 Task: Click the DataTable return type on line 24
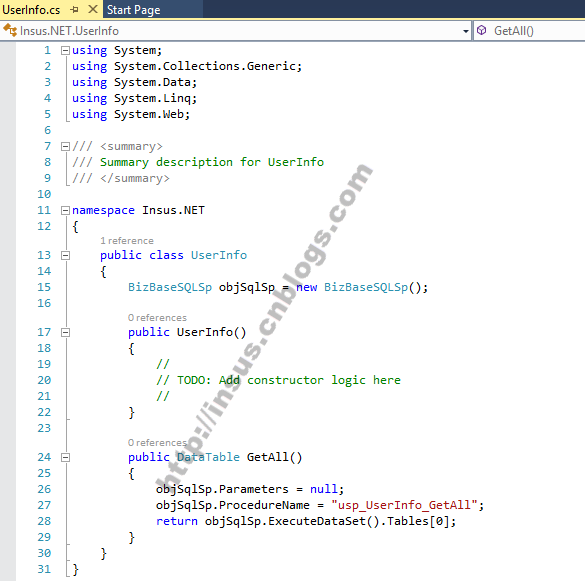pyautogui.click(x=208, y=457)
